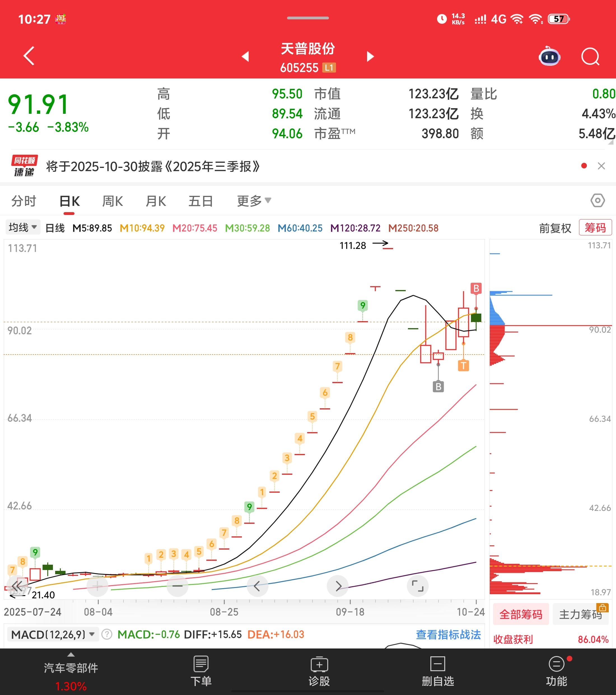Open the search magnifier icon
This screenshot has height=695, width=616.
(590, 56)
